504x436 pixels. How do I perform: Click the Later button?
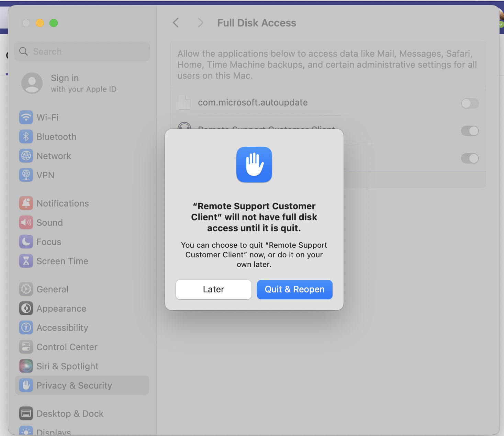click(x=214, y=290)
